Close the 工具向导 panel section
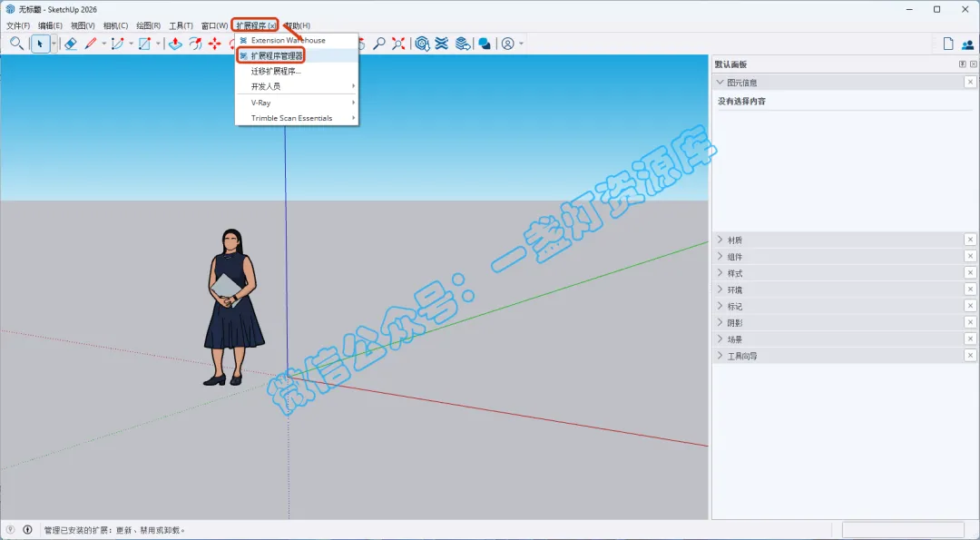980x540 pixels. pyautogui.click(x=970, y=356)
